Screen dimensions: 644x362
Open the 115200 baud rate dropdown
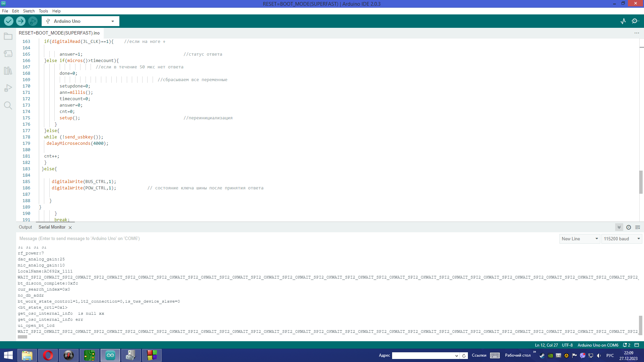(622, 239)
